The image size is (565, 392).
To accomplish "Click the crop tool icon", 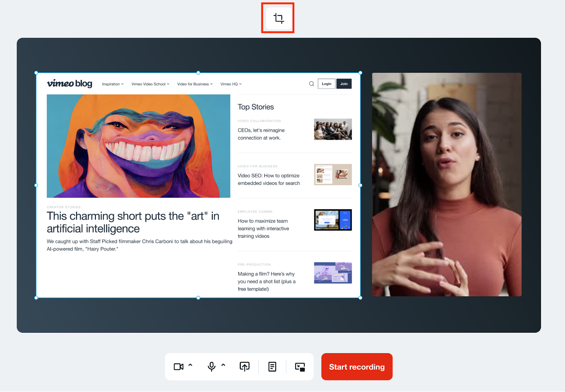I will (279, 18).
